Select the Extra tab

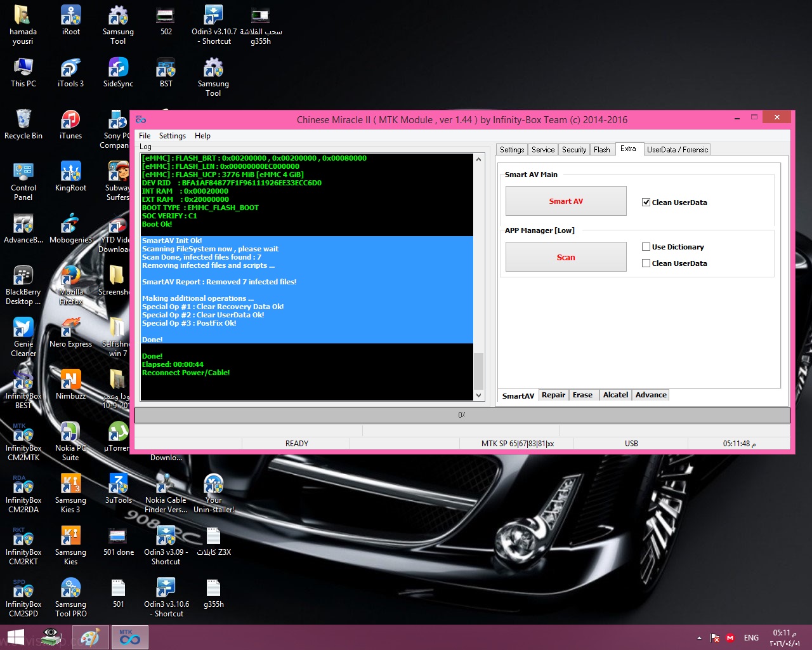pos(628,149)
